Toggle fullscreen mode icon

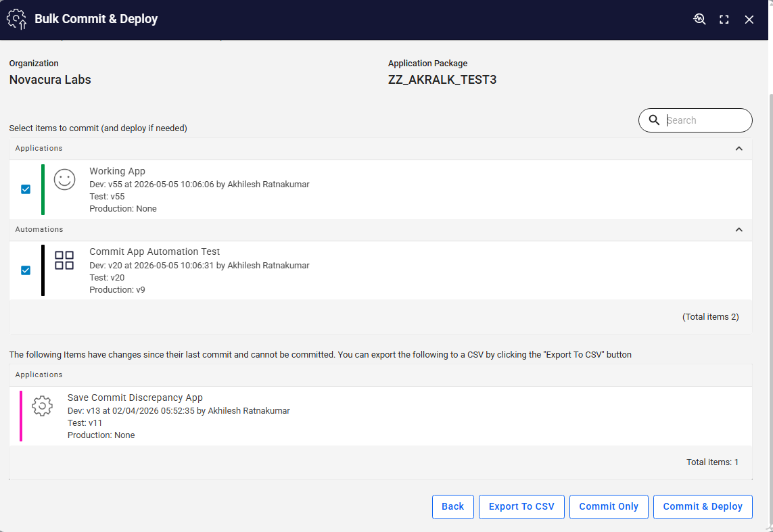tap(724, 20)
